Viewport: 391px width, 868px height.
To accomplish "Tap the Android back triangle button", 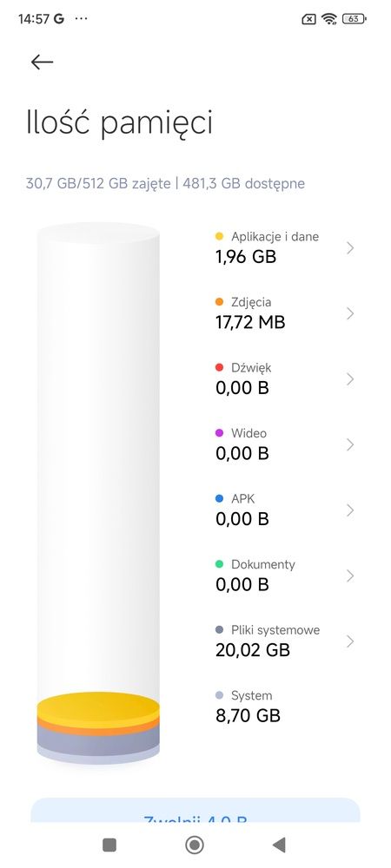I will (279, 845).
